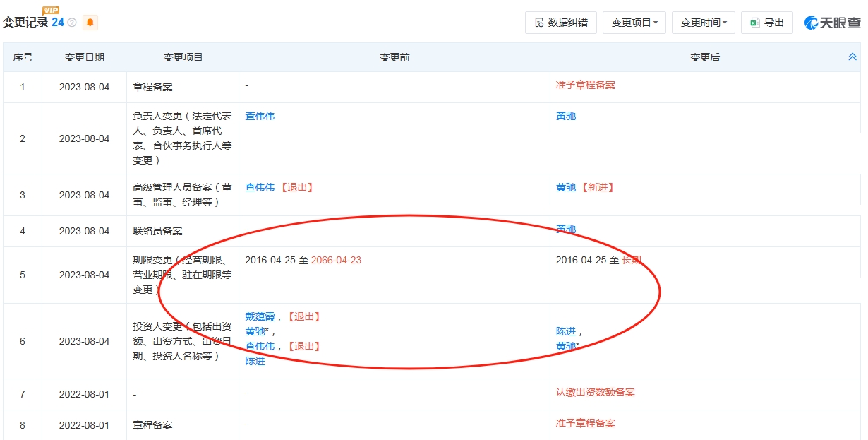Image resolution: width=868 pixels, height=440 pixels.
Task: Click the 数据纠错 button
Action: pyautogui.click(x=560, y=22)
